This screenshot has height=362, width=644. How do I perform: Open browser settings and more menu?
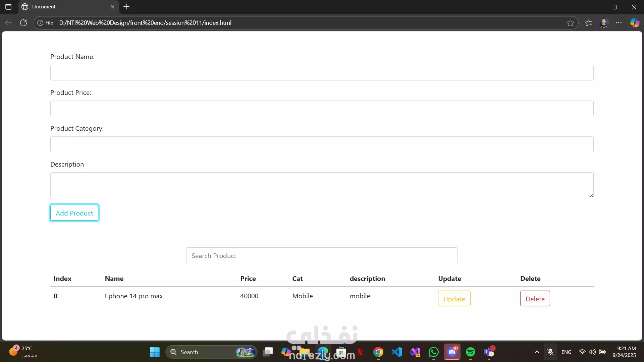[x=619, y=23]
